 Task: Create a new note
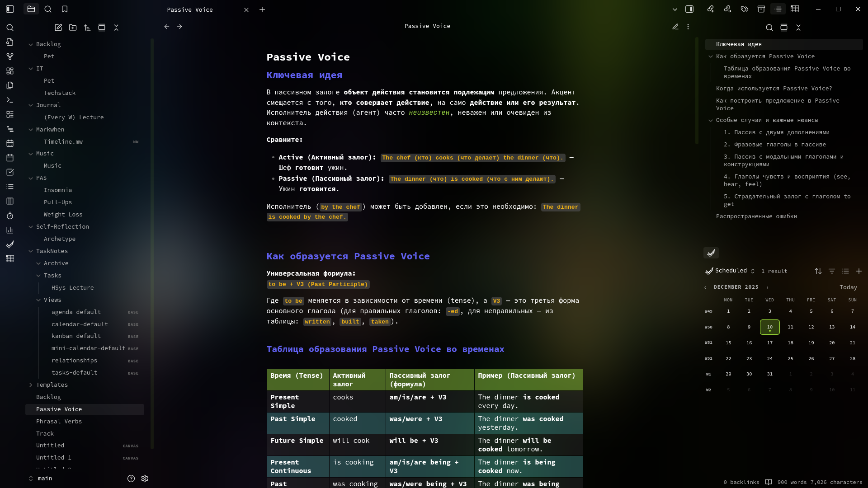pyautogui.click(x=58, y=28)
